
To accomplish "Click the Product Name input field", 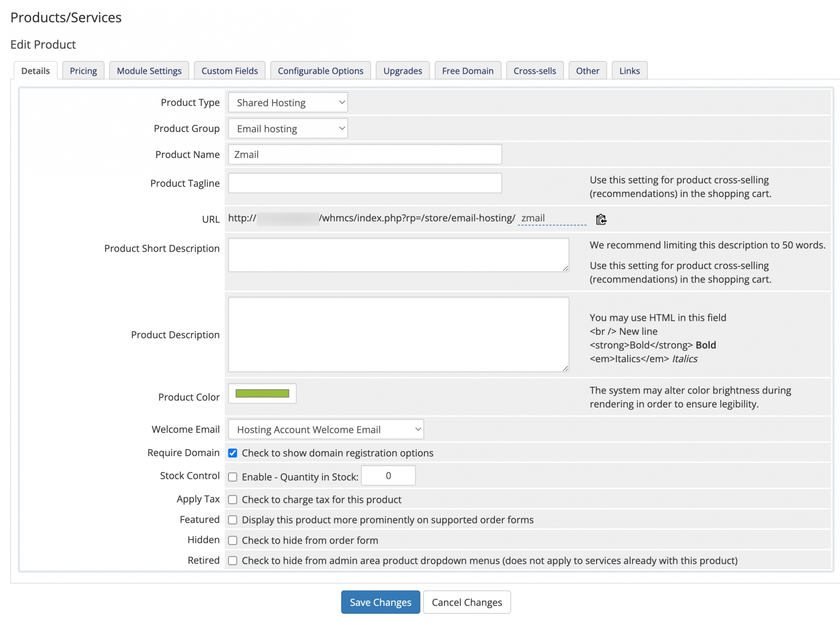I will (365, 155).
